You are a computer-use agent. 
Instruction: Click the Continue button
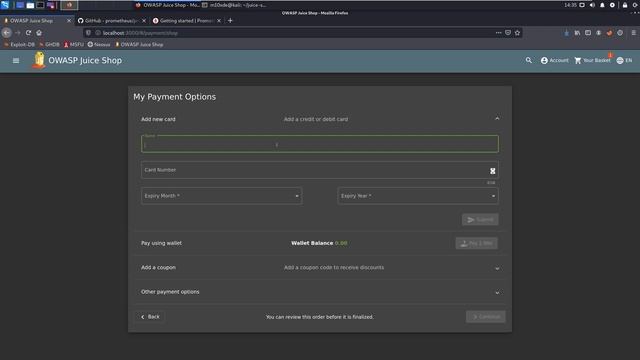(486, 317)
